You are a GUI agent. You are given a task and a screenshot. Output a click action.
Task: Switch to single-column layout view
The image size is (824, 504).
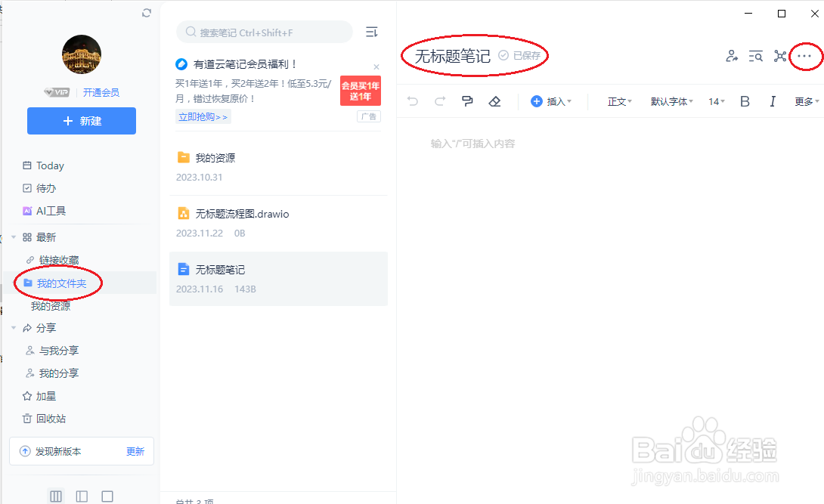click(x=107, y=496)
